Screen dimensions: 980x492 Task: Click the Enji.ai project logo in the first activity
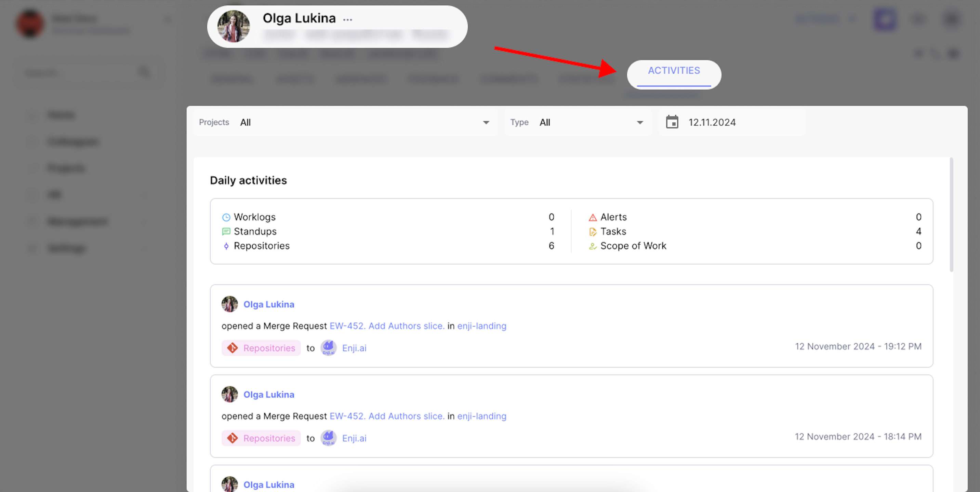click(x=328, y=348)
